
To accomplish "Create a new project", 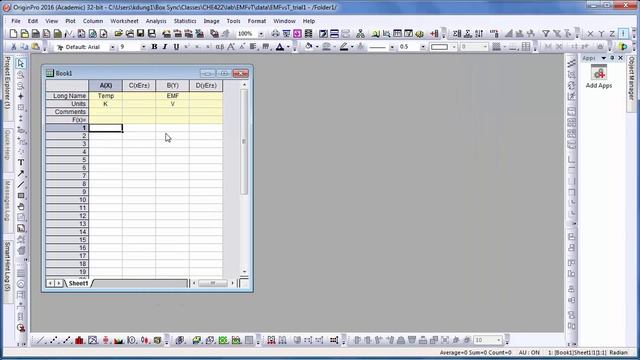I will click(13, 33).
